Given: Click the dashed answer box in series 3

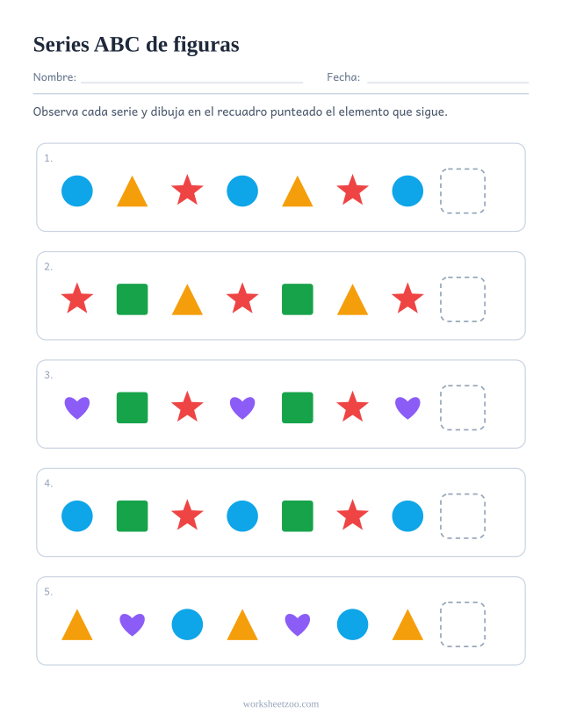Looking at the screenshot, I should point(463,407).
